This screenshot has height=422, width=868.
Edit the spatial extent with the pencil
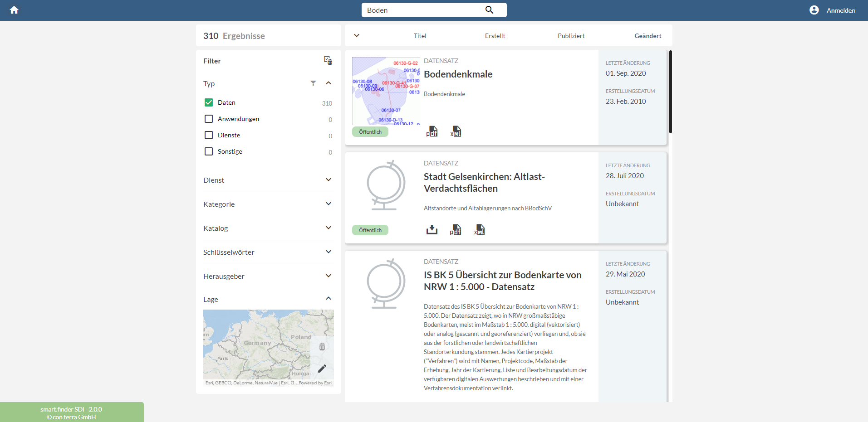click(x=322, y=369)
